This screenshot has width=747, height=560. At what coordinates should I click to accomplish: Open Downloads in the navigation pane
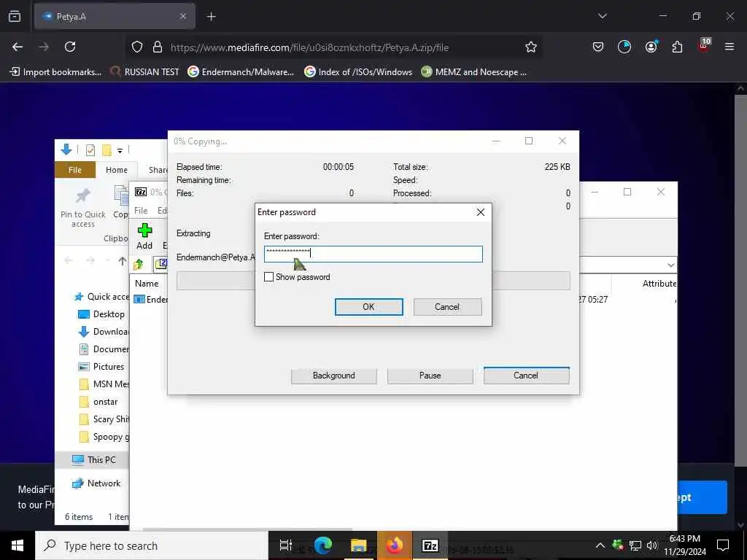[x=104, y=332]
